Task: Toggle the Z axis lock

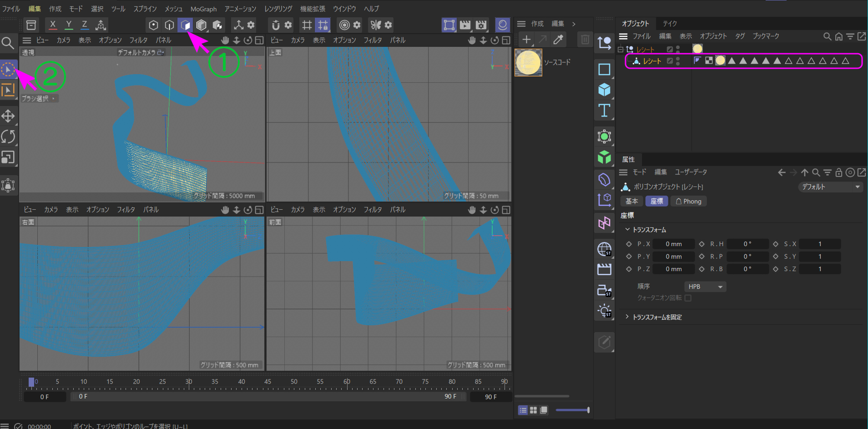Action: (84, 25)
